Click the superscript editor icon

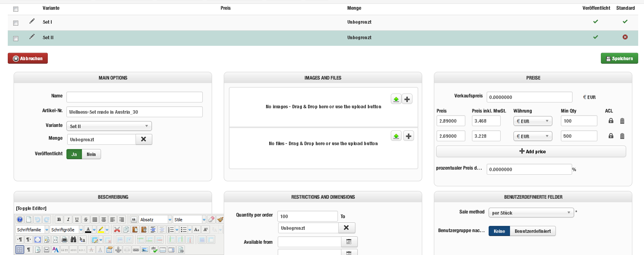205,229
